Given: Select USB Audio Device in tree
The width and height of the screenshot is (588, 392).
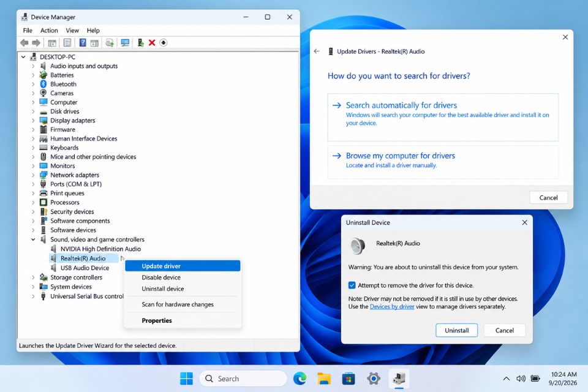Looking at the screenshot, I should click(85, 268).
